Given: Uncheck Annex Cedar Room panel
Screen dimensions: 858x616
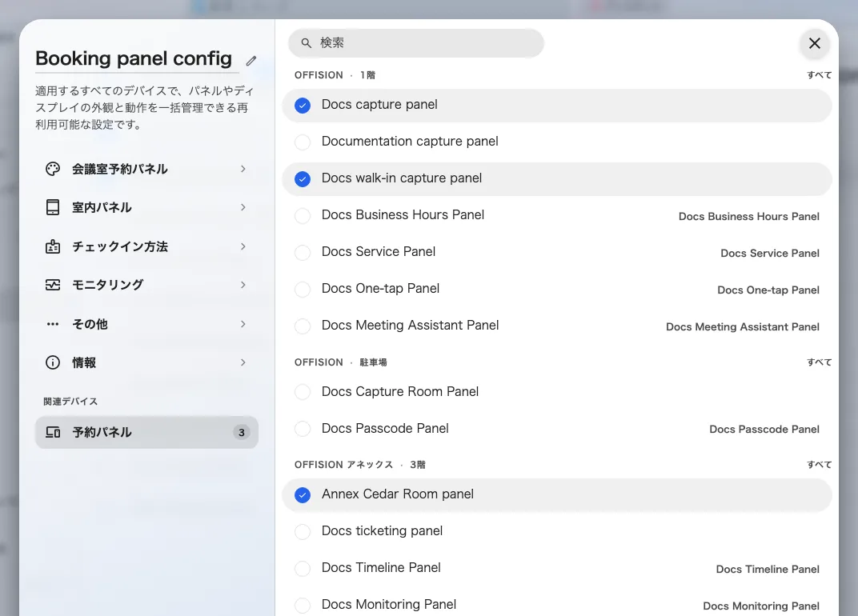Looking at the screenshot, I should click(303, 494).
